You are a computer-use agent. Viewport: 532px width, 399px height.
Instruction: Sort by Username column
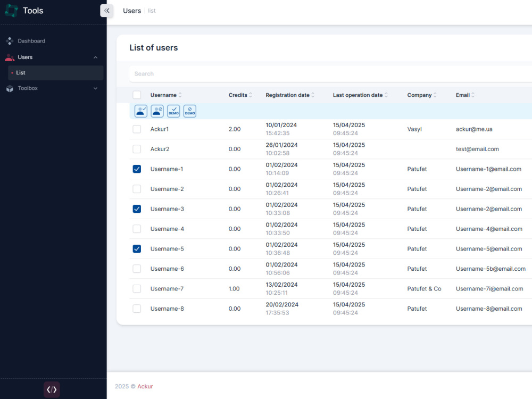point(166,95)
